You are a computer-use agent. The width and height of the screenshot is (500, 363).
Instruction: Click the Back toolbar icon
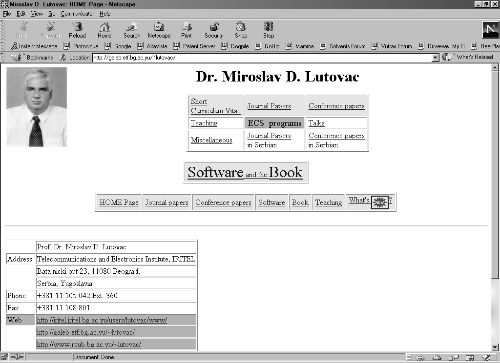[22, 30]
